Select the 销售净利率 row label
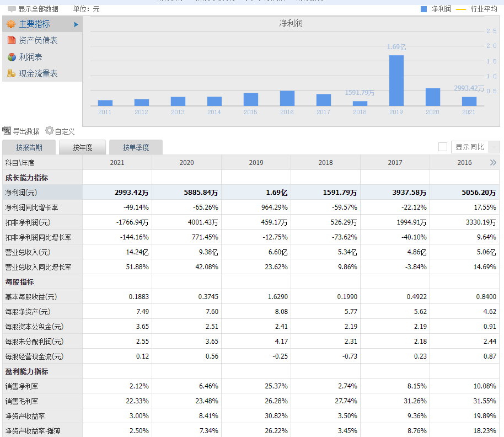This screenshot has height=437, width=504. [x=22, y=386]
